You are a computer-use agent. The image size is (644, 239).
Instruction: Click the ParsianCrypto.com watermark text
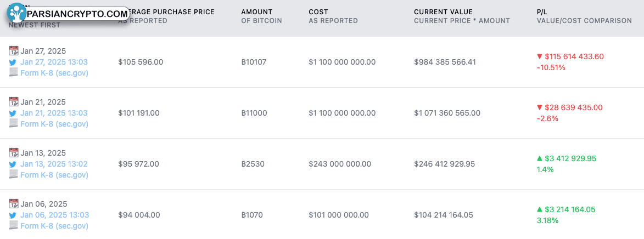pos(77,14)
